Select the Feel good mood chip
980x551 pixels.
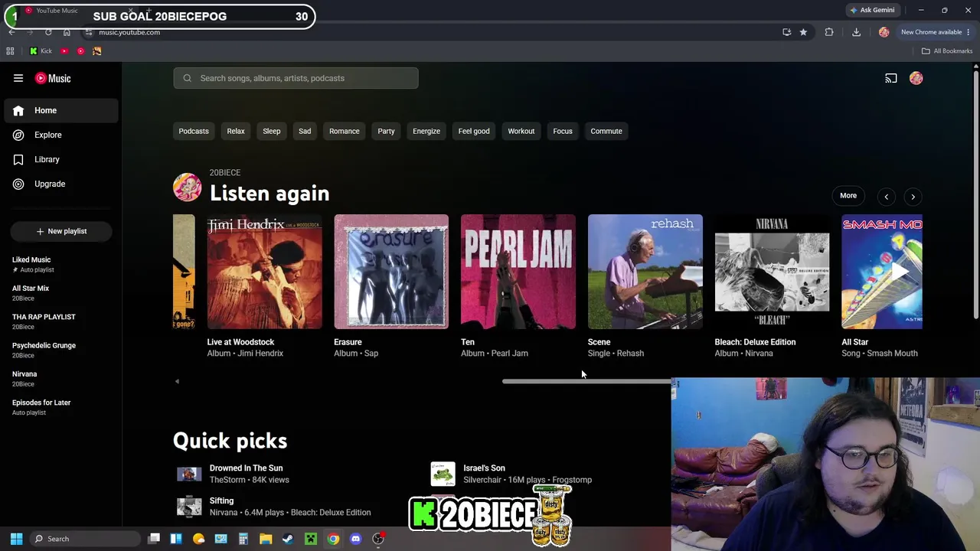(474, 131)
